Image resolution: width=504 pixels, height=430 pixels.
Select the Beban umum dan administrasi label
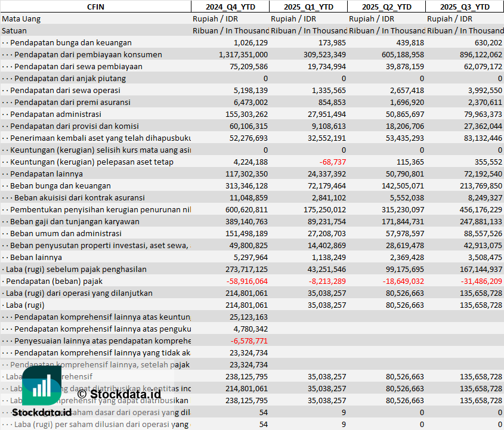(66, 233)
